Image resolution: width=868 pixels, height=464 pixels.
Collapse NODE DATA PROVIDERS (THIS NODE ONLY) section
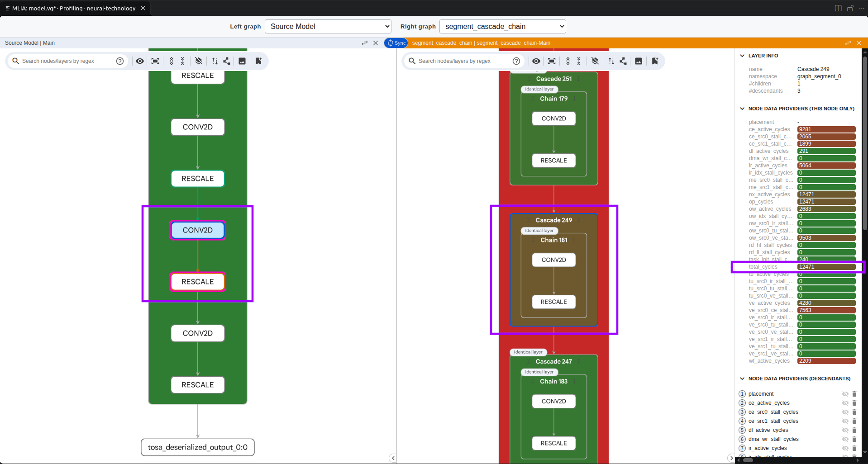742,109
